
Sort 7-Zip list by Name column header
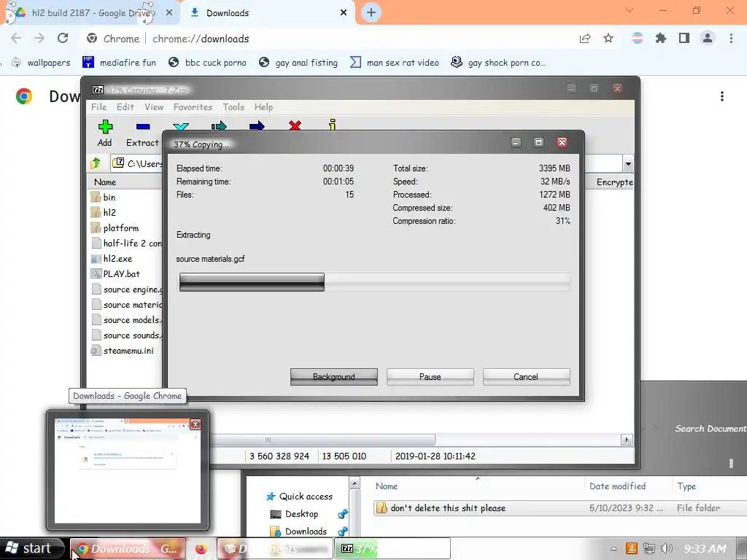(x=125, y=182)
